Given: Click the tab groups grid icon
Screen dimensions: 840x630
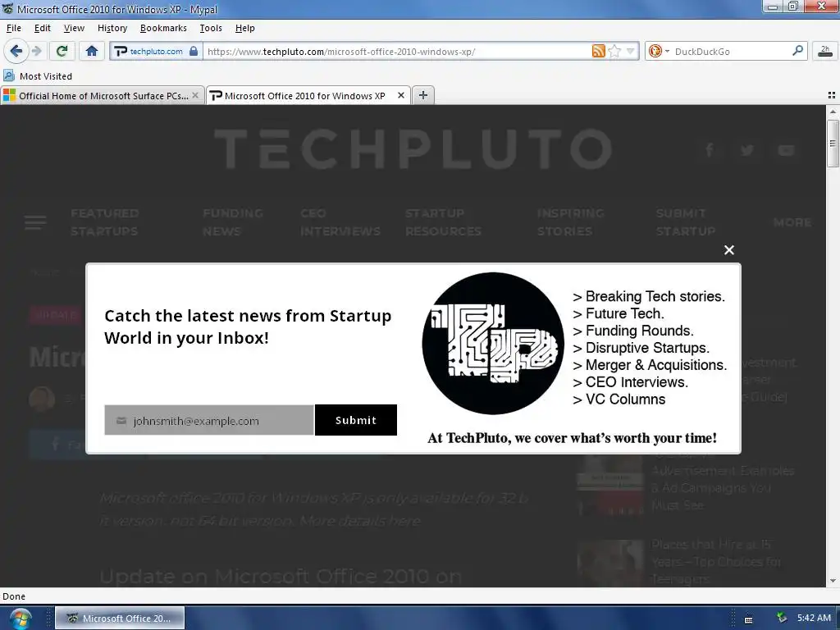Looking at the screenshot, I should pyautogui.click(x=832, y=95).
